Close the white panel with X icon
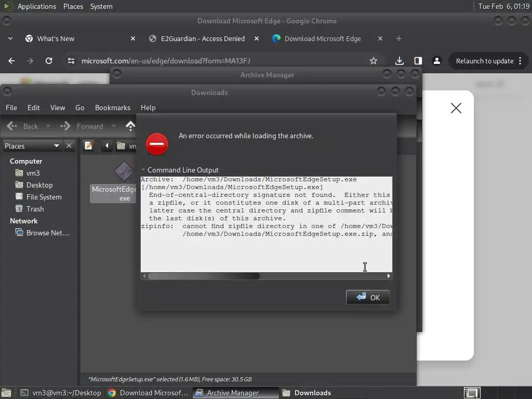The height and width of the screenshot is (399, 532). [x=456, y=108]
